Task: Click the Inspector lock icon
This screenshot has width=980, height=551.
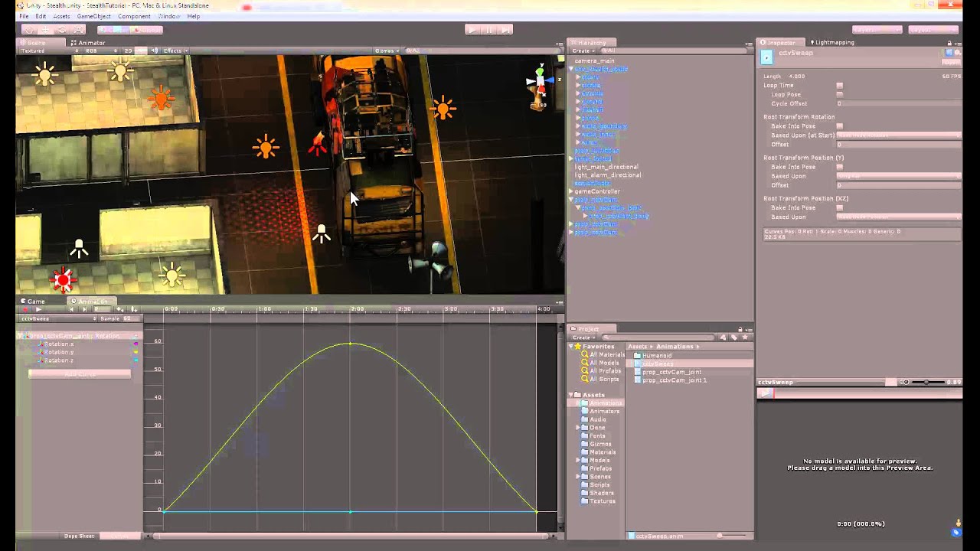Action: pos(949,43)
